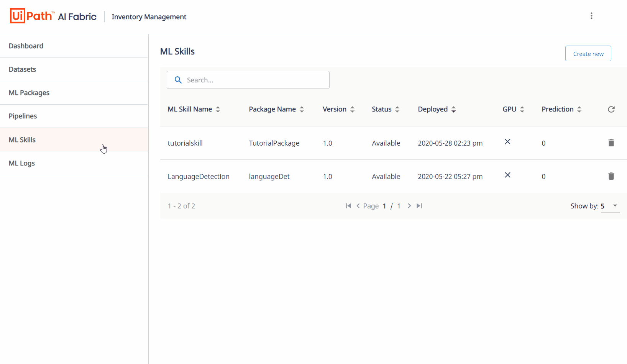Image resolution: width=627 pixels, height=364 pixels.
Task: Toggle sorting on the Deployed column
Action: click(x=453, y=109)
